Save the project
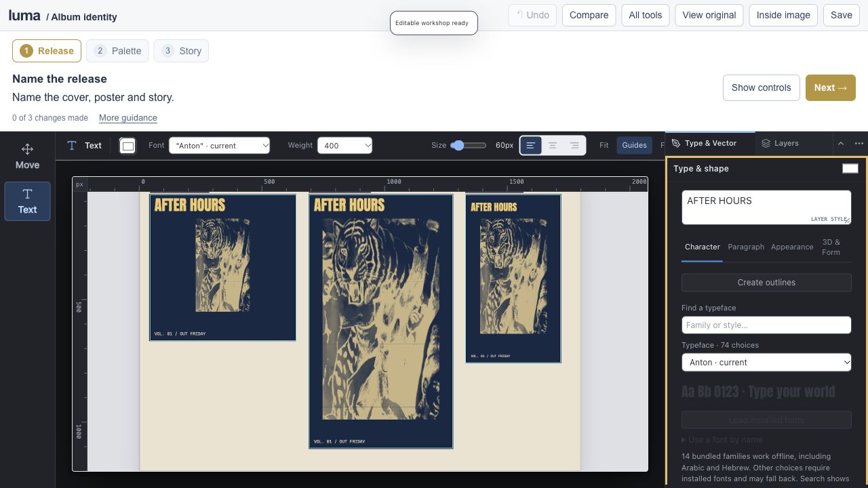 842,15
